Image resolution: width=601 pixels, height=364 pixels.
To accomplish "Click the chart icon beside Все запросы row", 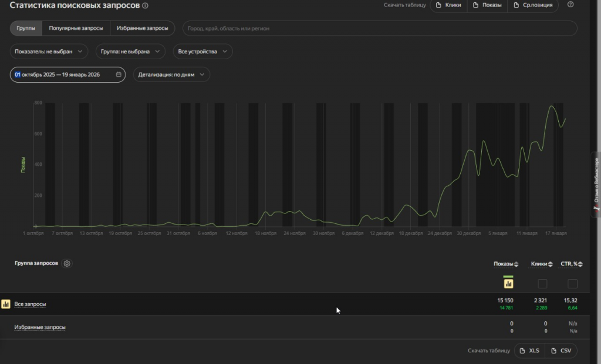I will coord(6,304).
